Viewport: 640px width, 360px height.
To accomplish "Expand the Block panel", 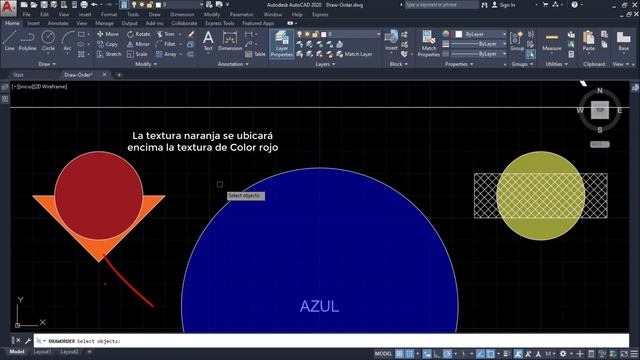I will 398,64.
